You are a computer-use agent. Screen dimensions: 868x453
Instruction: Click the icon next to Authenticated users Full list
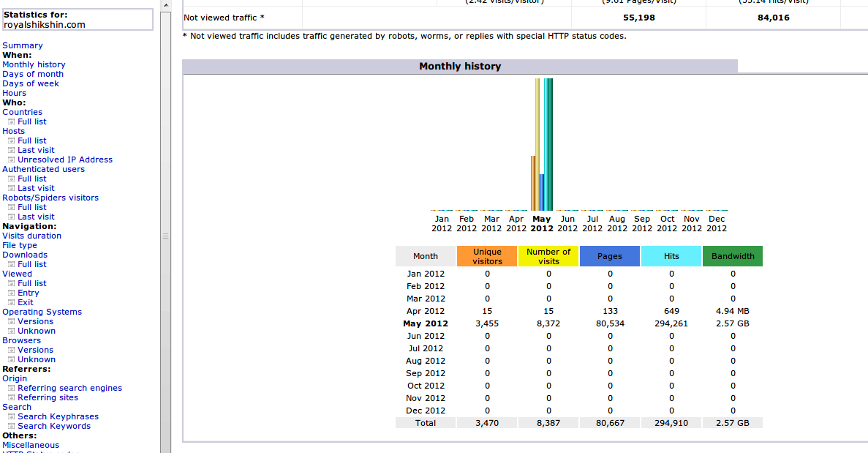[x=11, y=179]
